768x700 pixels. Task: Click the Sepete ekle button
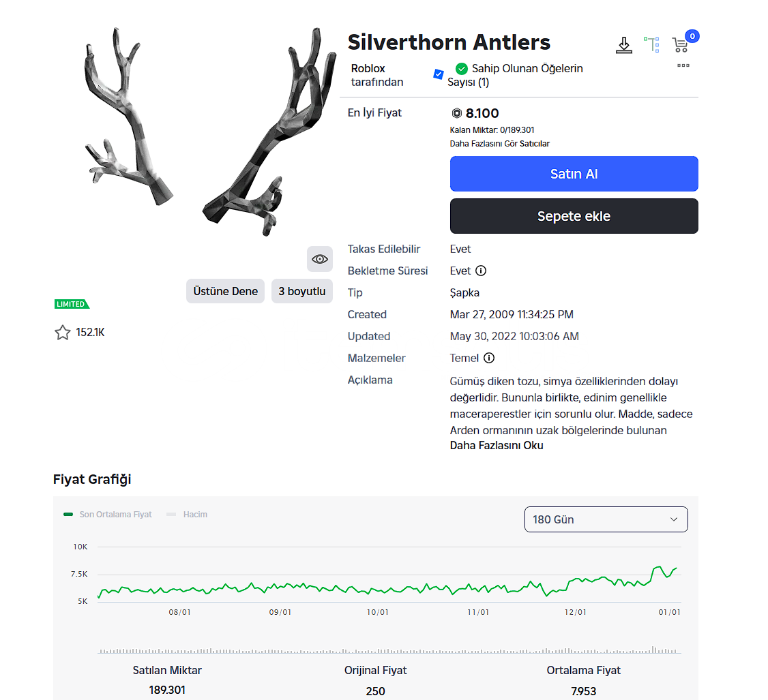pyautogui.click(x=574, y=216)
